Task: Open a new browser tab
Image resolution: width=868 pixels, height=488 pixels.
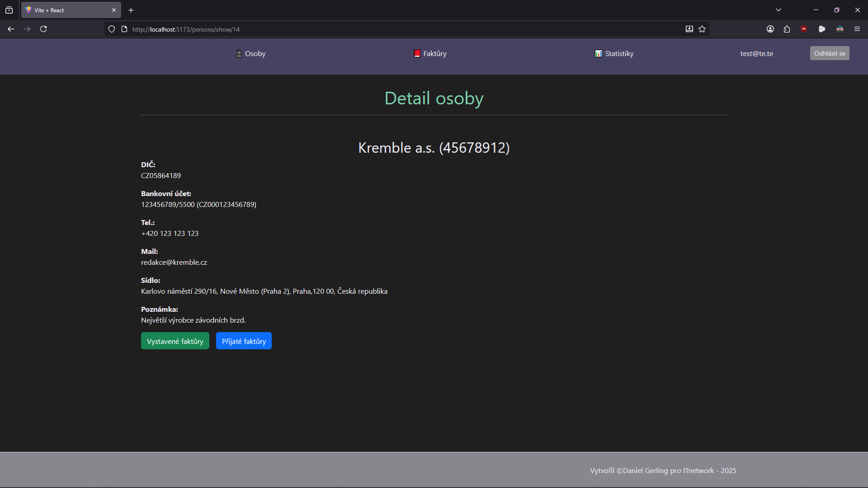Action: 131,10
